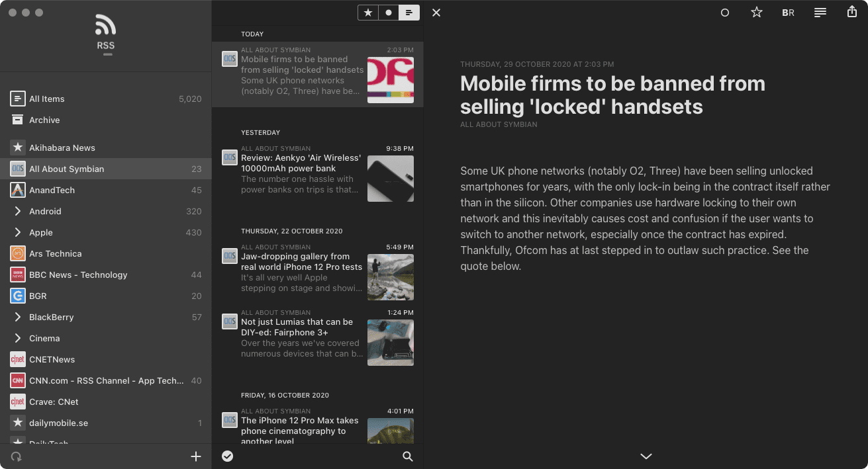Viewport: 868px width, 469px height.
Task: Click the RSS feed logo icon
Action: click(105, 25)
